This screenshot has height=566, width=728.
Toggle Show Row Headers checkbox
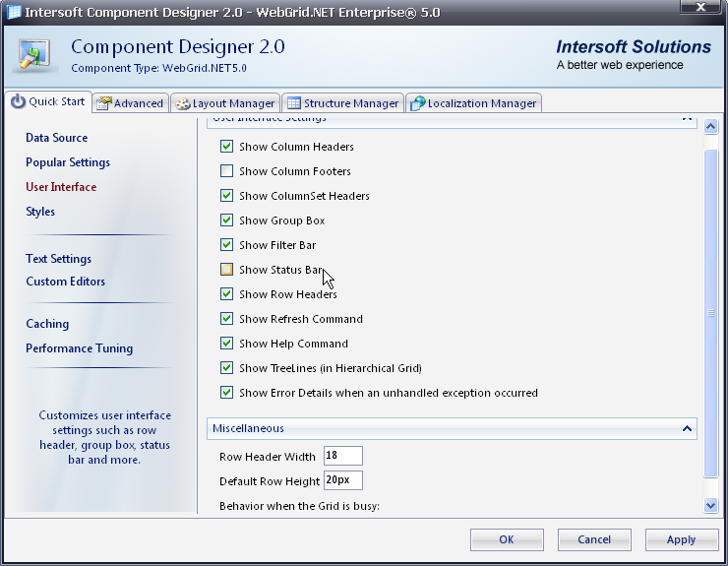[x=226, y=294]
